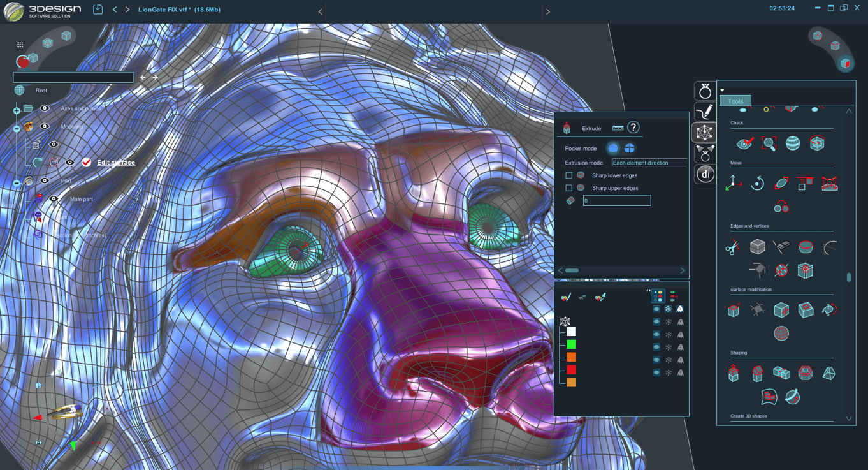Select the magnifier inspect tool in Check section

point(769,143)
